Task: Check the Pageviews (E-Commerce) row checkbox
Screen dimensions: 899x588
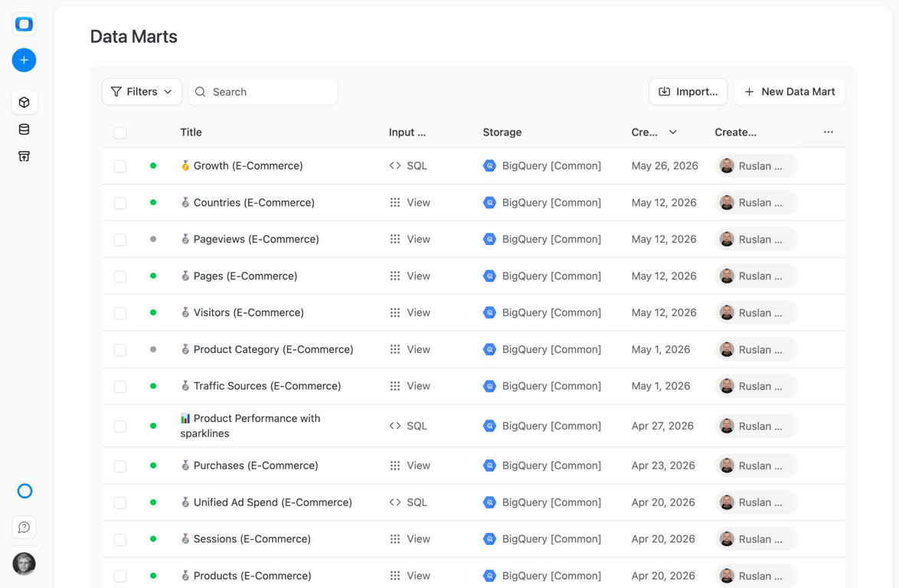Action: pyautogui.click(x=119, y=240)
